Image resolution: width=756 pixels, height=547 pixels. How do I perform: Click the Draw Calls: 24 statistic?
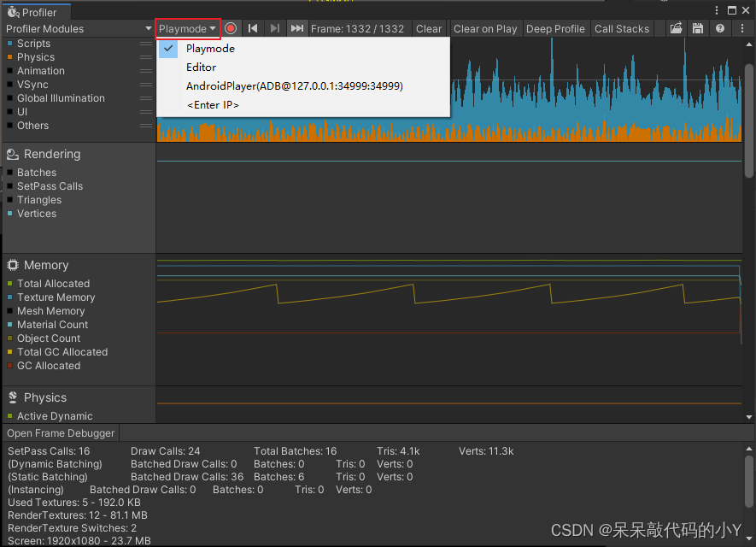[x=165, y=451]
